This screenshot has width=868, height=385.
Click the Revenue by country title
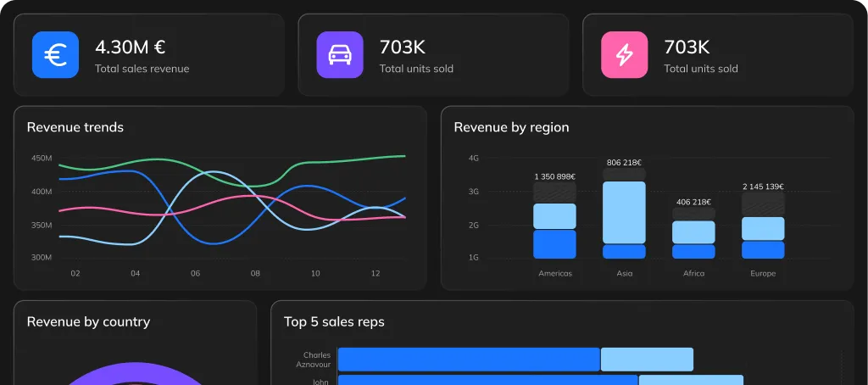88,322
